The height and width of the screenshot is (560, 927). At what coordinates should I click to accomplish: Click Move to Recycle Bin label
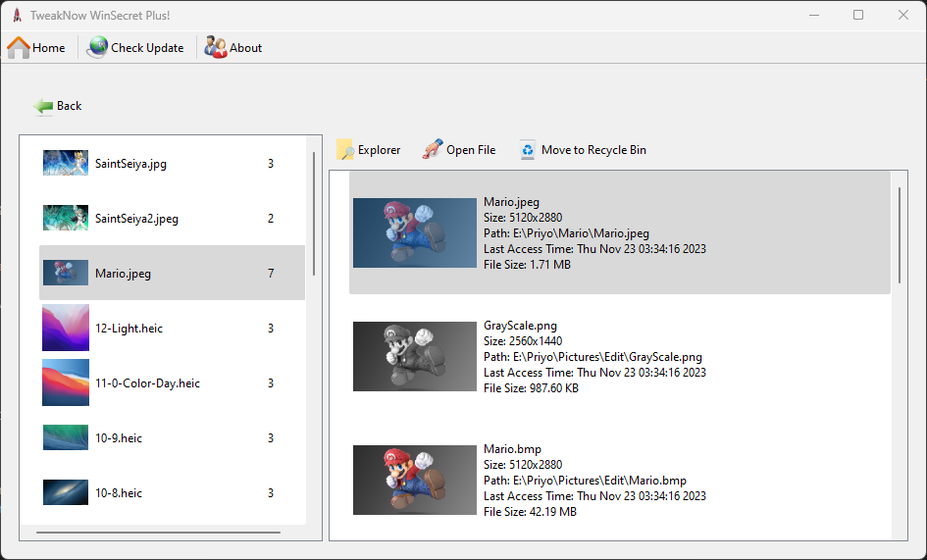coord(593,150)
